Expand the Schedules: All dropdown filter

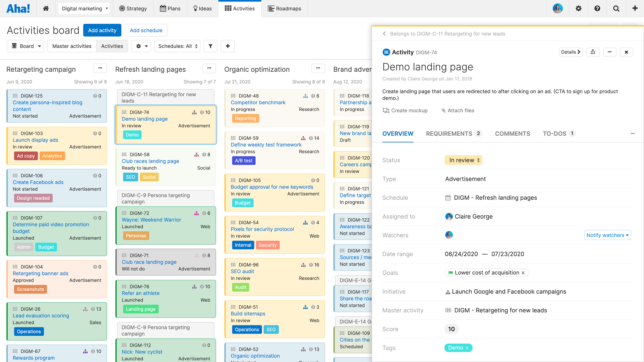pos(177,46)
